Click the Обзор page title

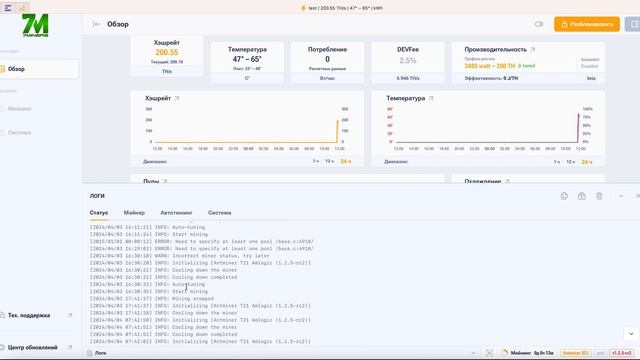click(118, 24)
